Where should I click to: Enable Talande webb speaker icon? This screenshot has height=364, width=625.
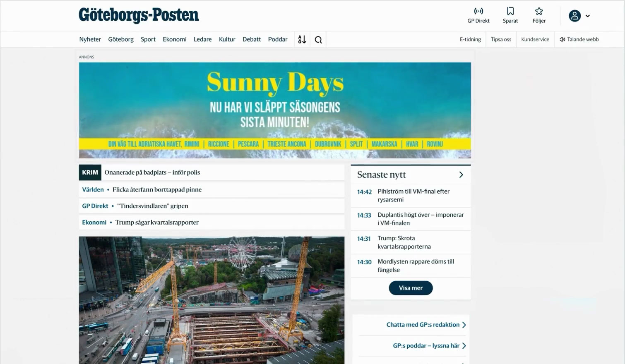coord(562,40)
